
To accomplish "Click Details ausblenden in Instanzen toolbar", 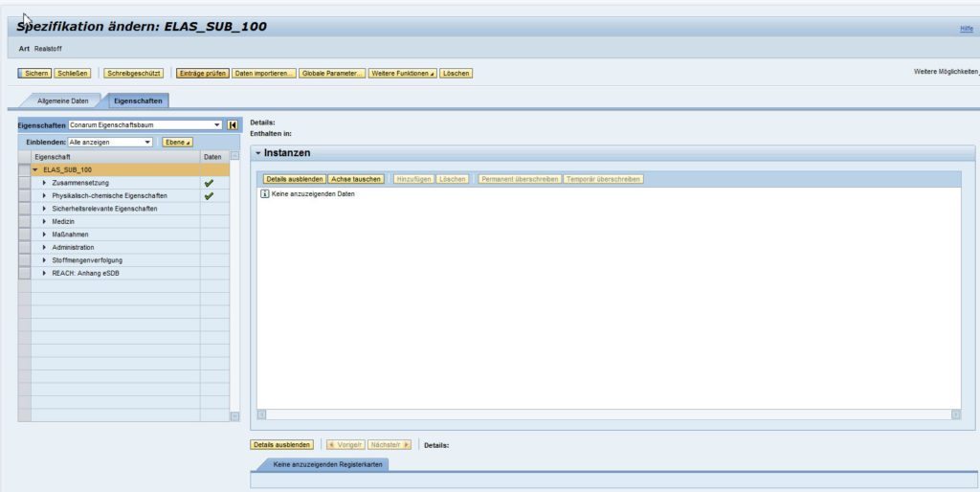I will click(295, 179).
